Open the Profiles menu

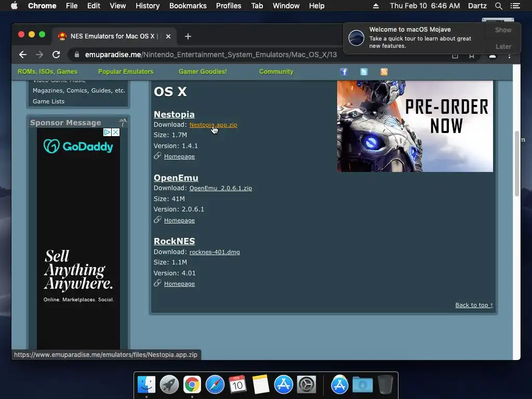coord(229,6)
